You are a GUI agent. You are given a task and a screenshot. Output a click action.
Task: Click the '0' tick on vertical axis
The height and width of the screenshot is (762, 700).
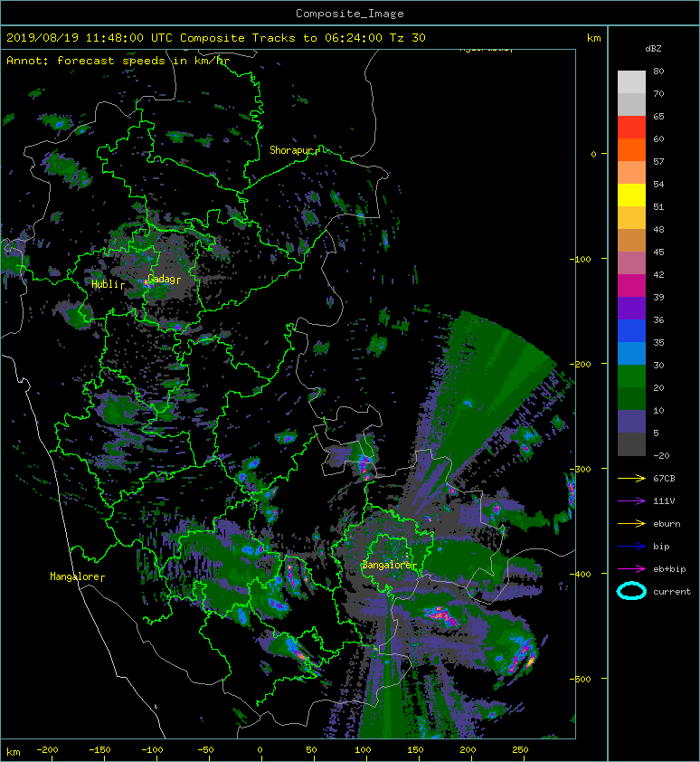[593, 154]
